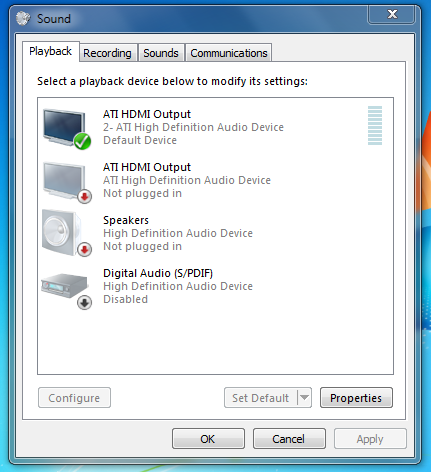Screen dimensions: 431x472
Task: Click the Properties button
Action: (x=356, y=398)
